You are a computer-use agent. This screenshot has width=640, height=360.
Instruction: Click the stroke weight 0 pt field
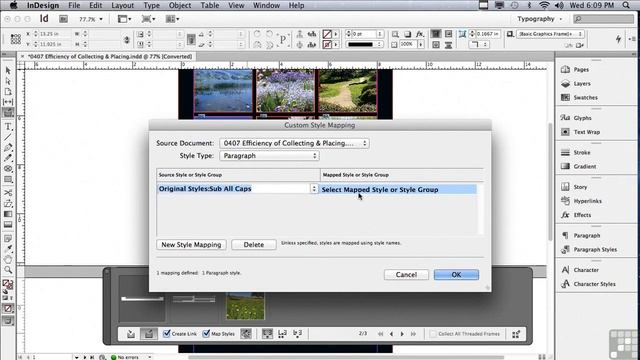pyautogui.click(x=365, y=34)
